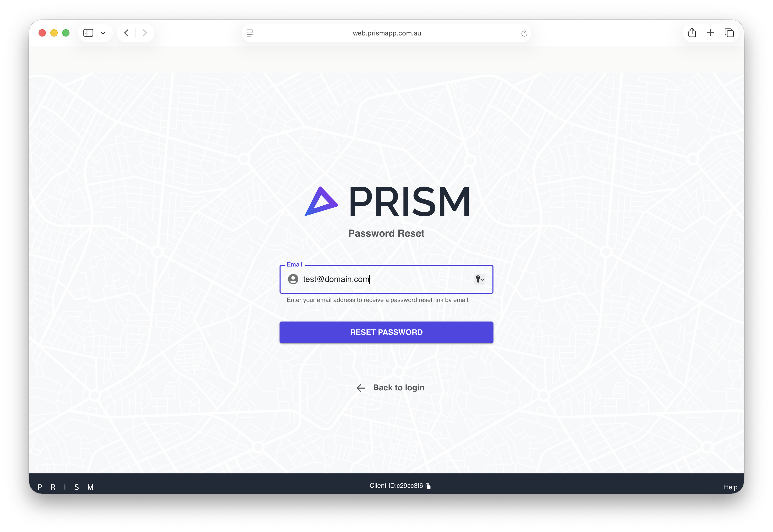Click the web.prismapp.com.au address bar

point(387,33)
